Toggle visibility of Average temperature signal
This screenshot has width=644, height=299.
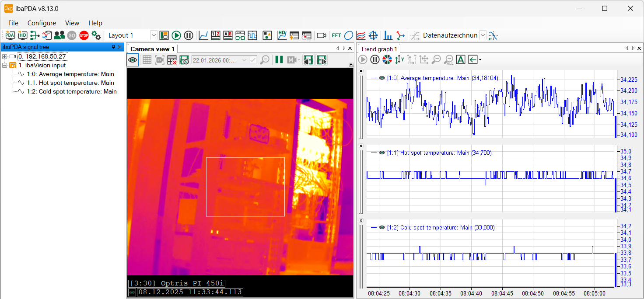pos(382,78)
